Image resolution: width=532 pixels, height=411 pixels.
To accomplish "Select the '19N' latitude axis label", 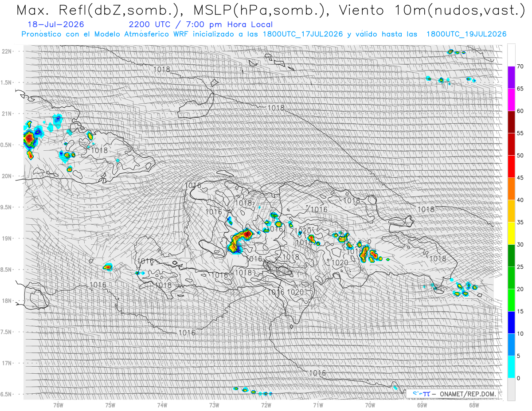I will [7, 239].
